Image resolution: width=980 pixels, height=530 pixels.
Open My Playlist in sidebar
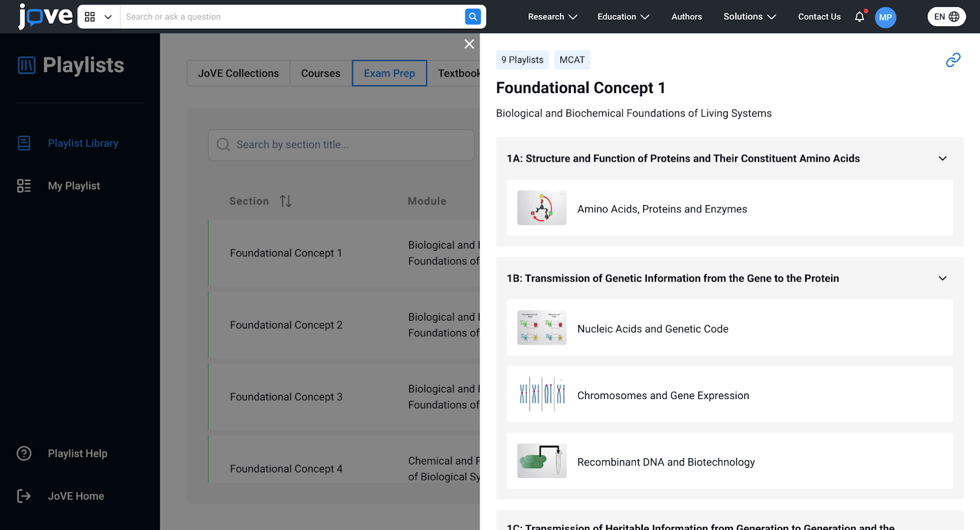[x=73, y=186]
